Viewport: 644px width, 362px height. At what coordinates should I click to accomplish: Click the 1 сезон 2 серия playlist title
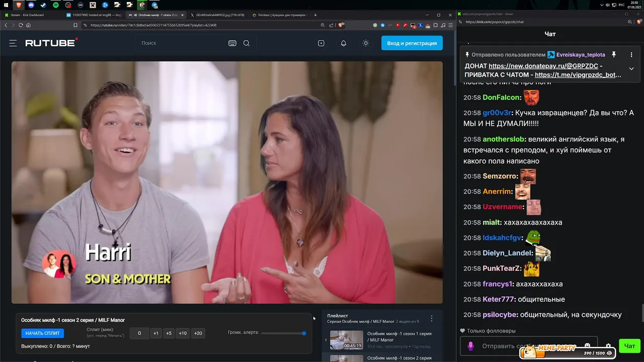pyautogui.click(x=399, y=358)
